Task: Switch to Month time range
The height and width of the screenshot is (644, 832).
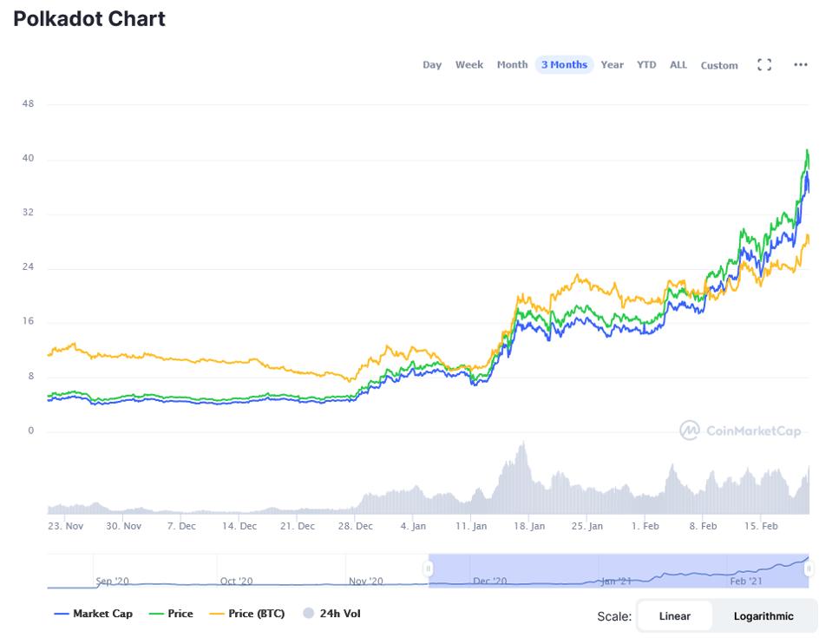Action: [512, 65]
